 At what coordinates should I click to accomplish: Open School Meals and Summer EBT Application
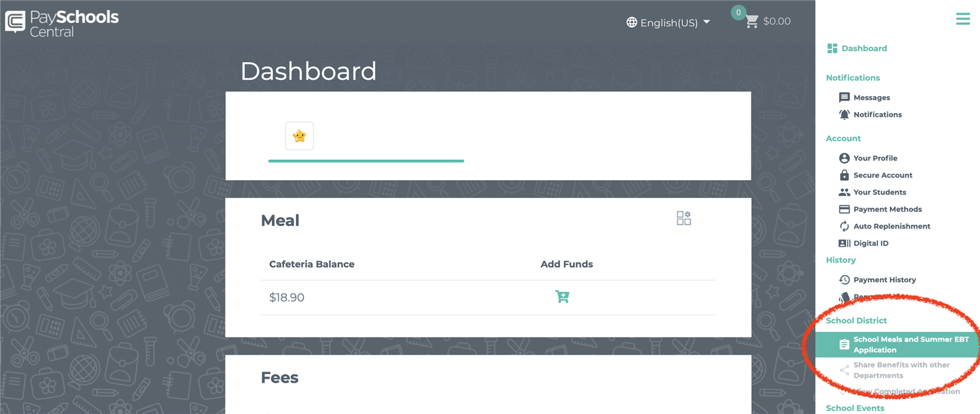click(x=898, y=345)
